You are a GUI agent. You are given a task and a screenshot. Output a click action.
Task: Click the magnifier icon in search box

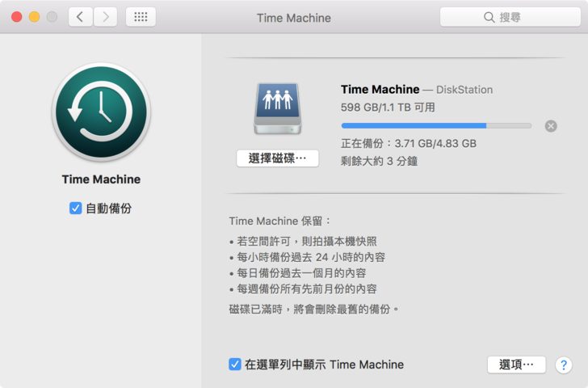(x=489, y=17)
